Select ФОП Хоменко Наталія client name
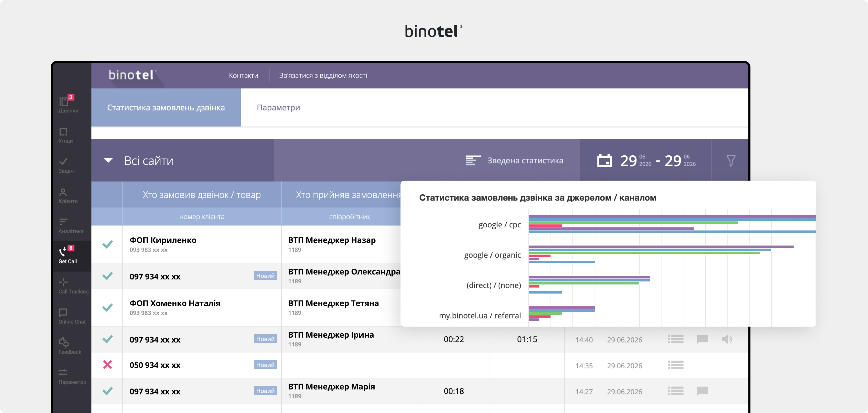Screen dimensions: 868x413 point(175,303)
